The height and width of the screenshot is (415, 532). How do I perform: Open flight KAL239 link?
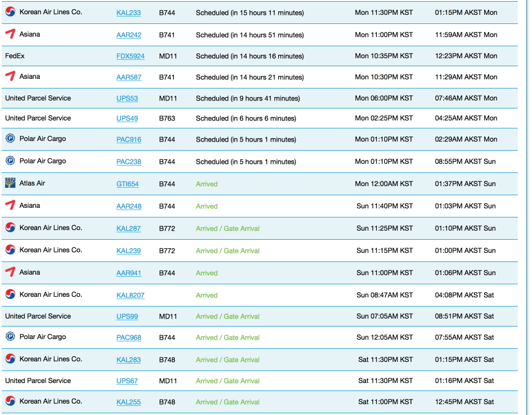point(128,251)
